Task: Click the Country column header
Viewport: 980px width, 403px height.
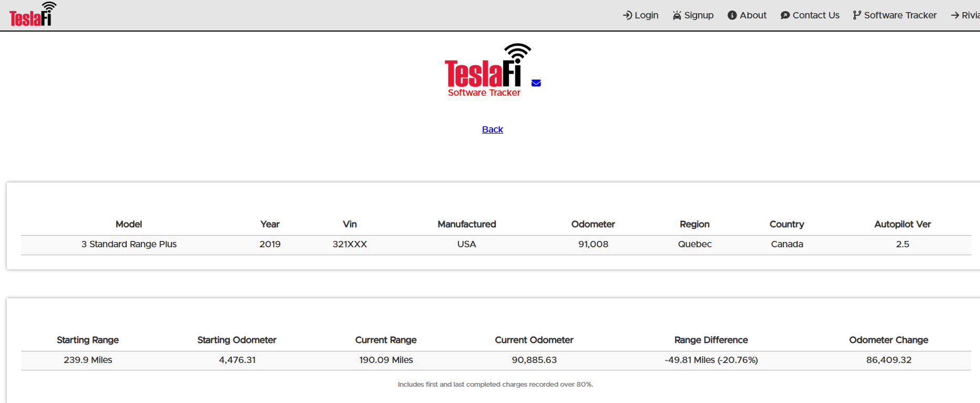Action: point(787,224)
